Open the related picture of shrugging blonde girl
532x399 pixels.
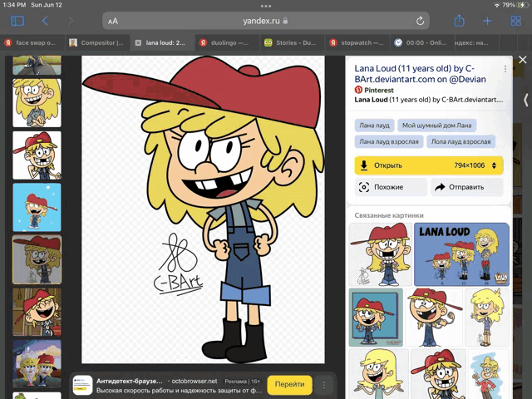[379, 374]
